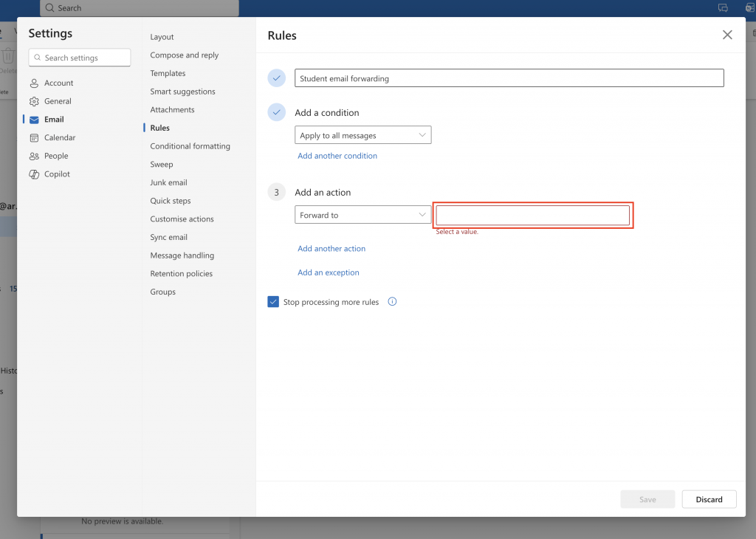Image resolution: width=756 pixels, height=539 pixels.
Task: Click the Discard button
Action: [x=708, y=499]
